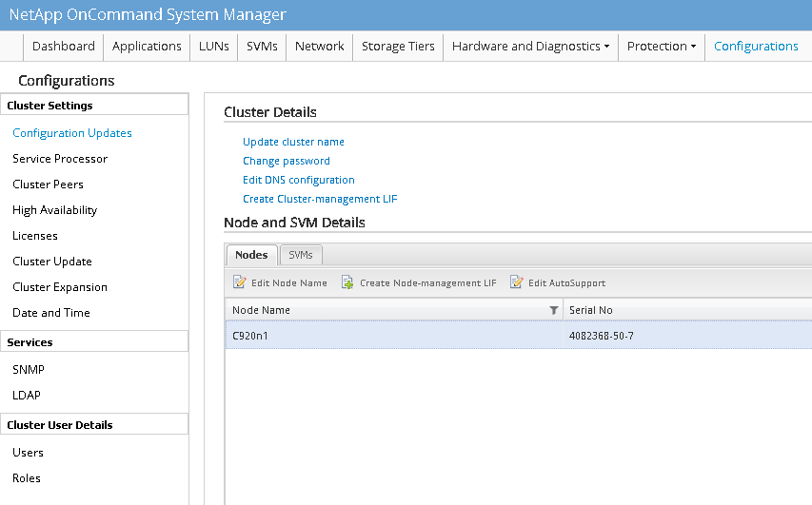Select Roles under Cluster User Details

tap(27, 478)
